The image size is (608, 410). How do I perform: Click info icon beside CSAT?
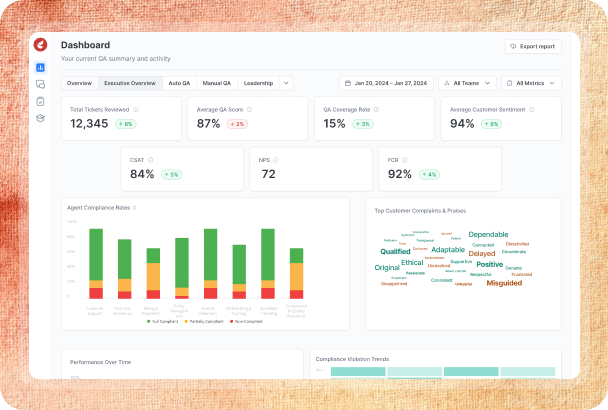pos(151,159)
